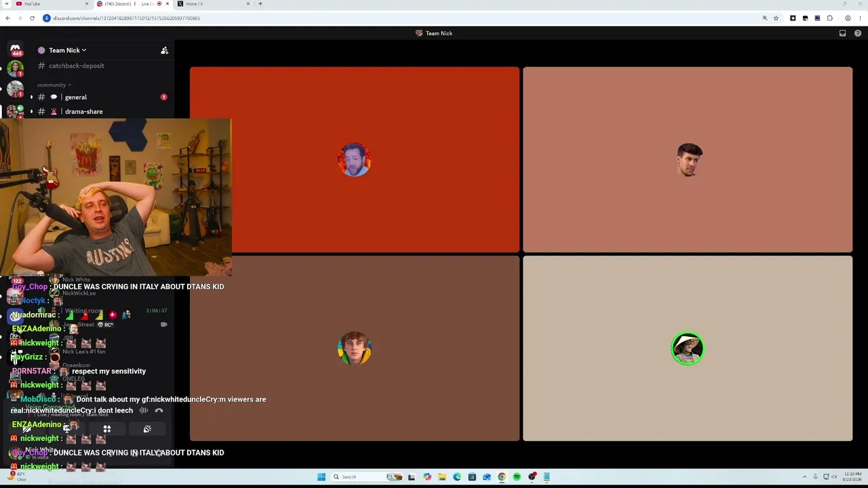
Task: Open the Task View taskbar icon
Action: tap(411, 476)
